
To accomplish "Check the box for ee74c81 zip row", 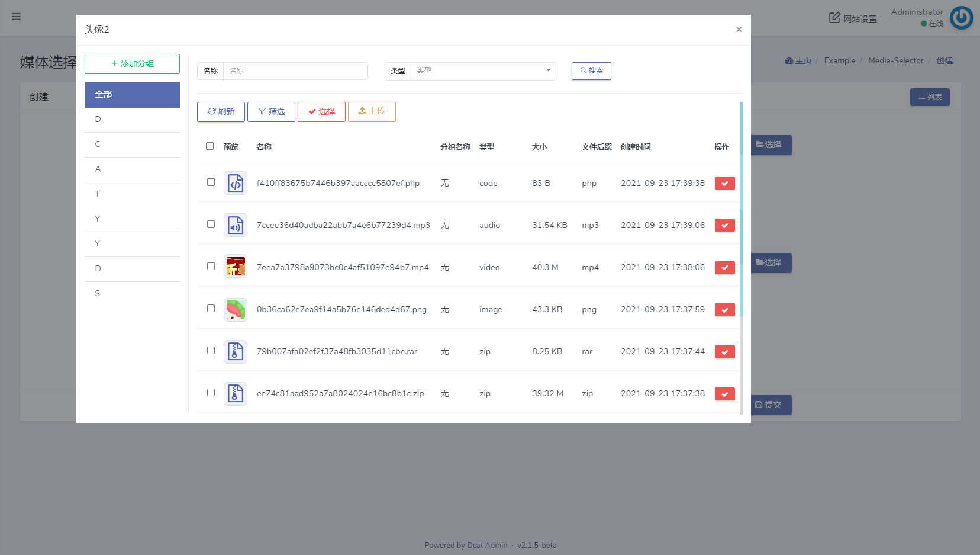I will coord(211,393).
